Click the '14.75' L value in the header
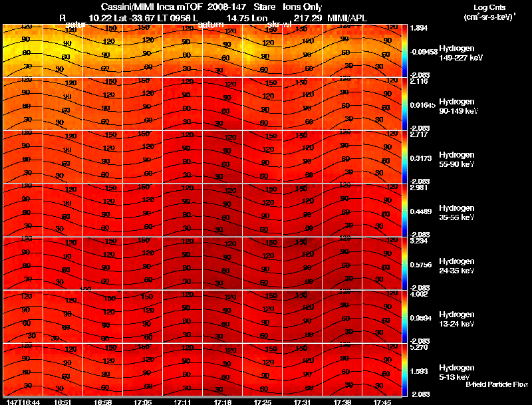 (237, 18)
